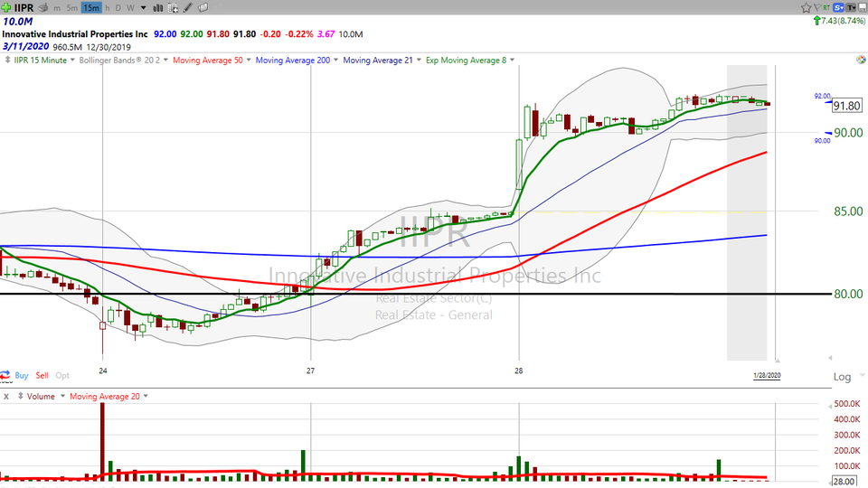This screenshot has width=868, height=488.
Task: Switch to the 1-minute (m) timeframe
Action: pos(57,8)
